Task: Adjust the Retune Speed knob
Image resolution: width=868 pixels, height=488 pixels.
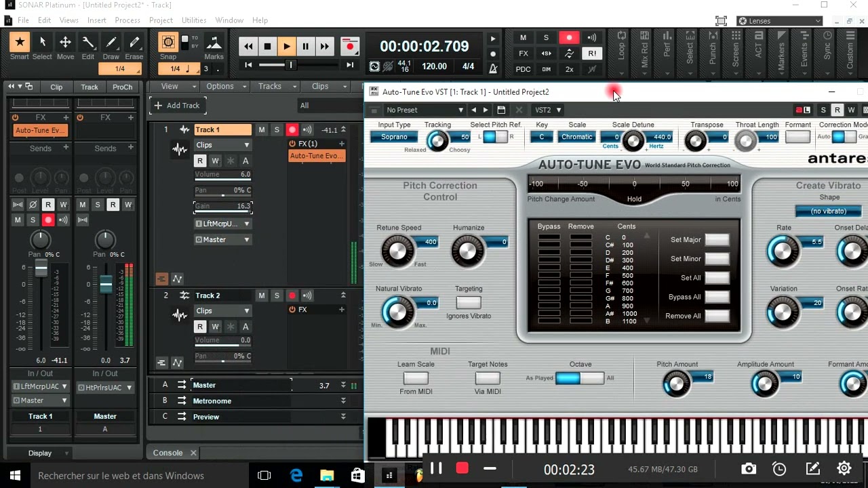Action: click(x=397, y=251)
